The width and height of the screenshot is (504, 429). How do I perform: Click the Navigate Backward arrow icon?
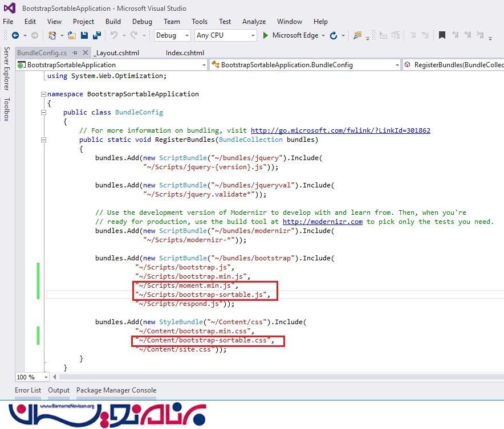click(x=15, y=35)
